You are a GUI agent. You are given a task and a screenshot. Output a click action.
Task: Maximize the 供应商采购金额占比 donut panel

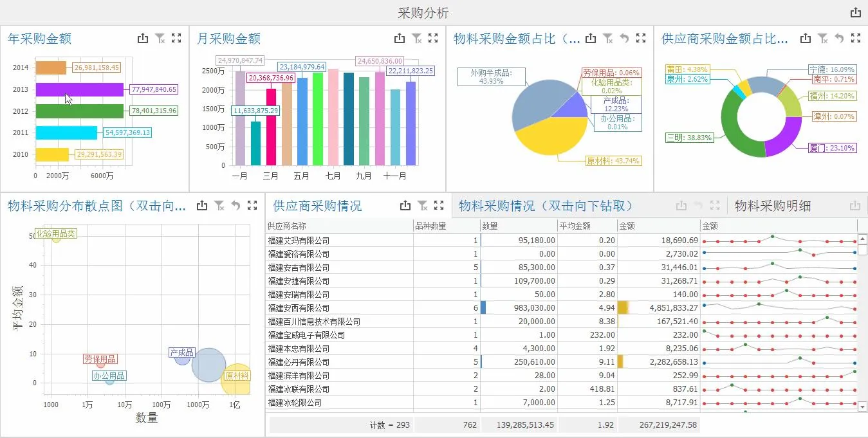[855, 39]
